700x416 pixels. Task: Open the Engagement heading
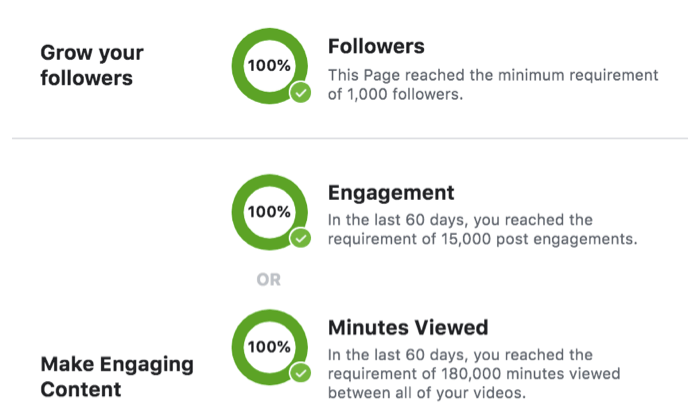pyautogui.click(x=391, y=193)
